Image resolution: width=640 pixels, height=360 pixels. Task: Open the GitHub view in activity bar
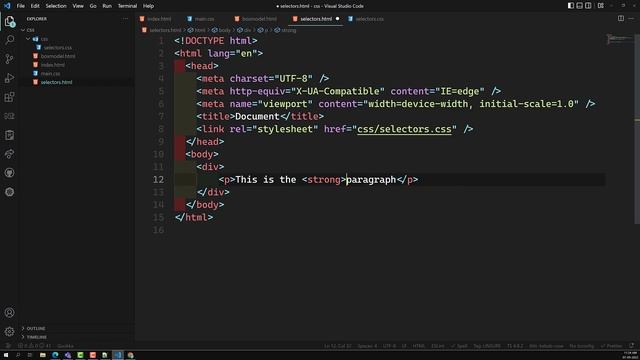click(9, 173)
